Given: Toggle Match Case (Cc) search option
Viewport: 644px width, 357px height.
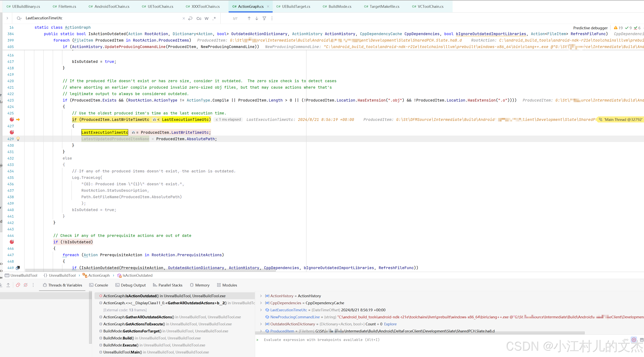Looking at the screenshot, I should [x=199, y=18].
